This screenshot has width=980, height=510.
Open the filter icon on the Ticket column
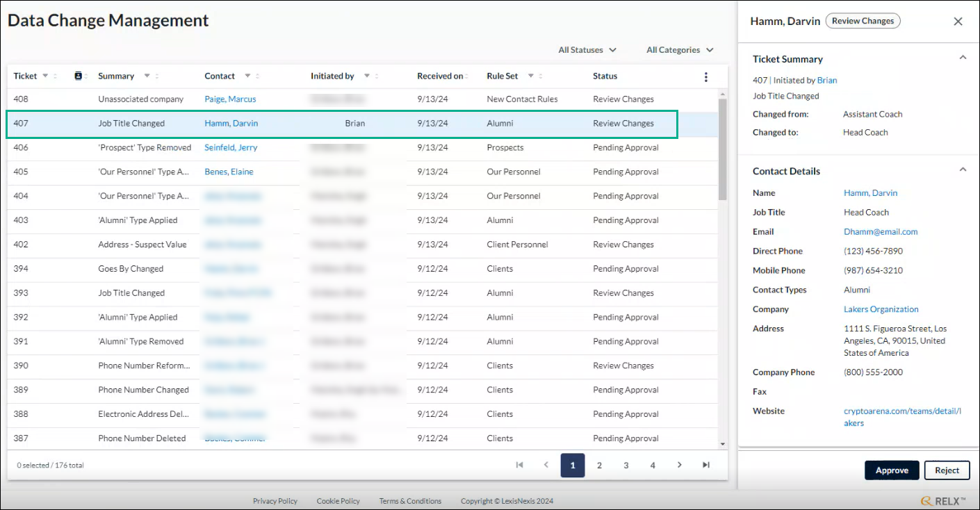click(x=44, y=76)
